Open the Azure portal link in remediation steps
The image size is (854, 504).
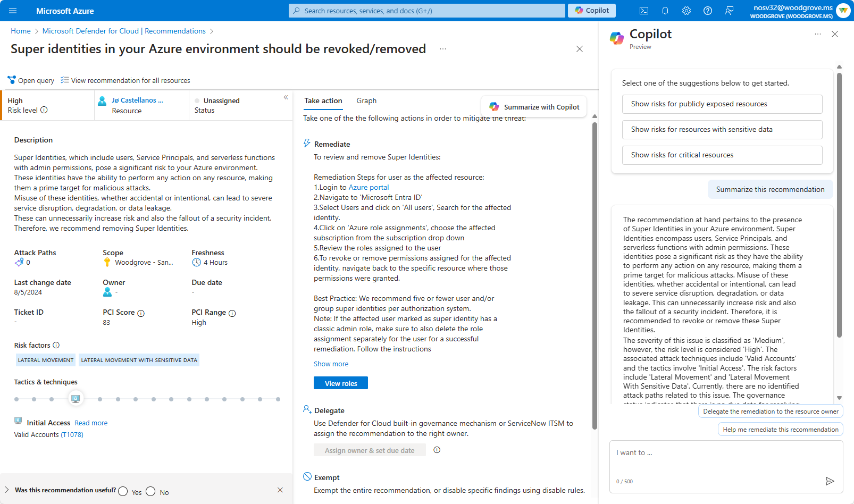pos(369,187)
